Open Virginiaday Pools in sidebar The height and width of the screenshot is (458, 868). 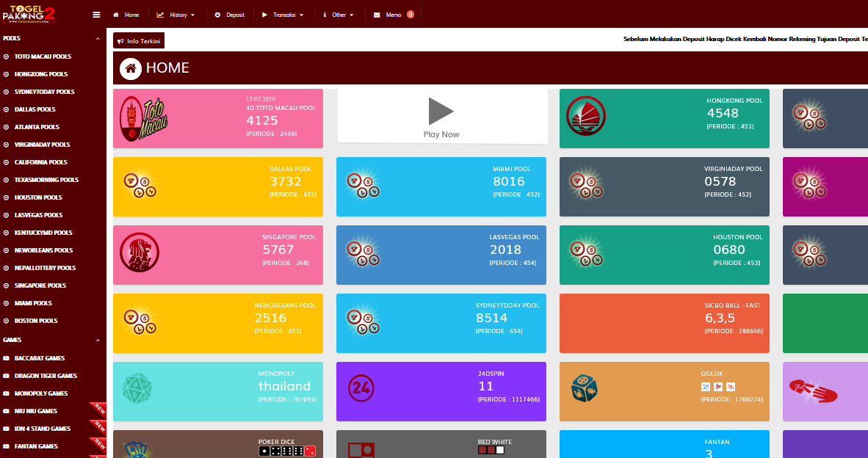[x=42, y=145]
